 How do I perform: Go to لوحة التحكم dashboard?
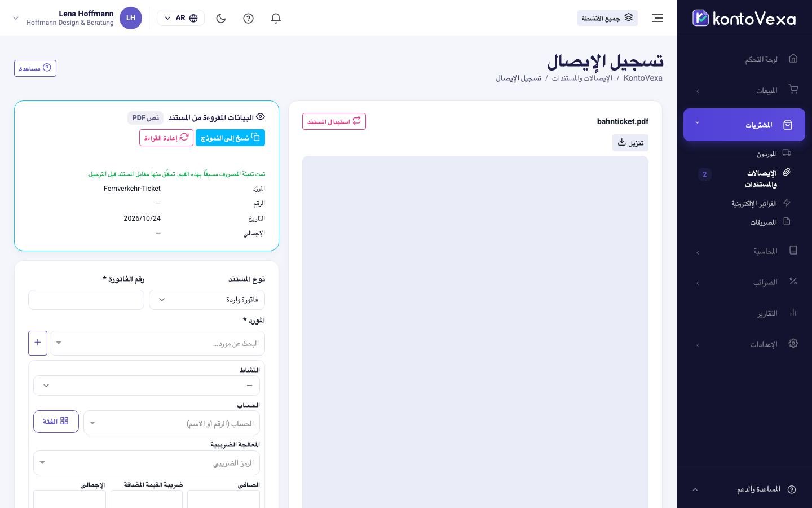(744, 59)
